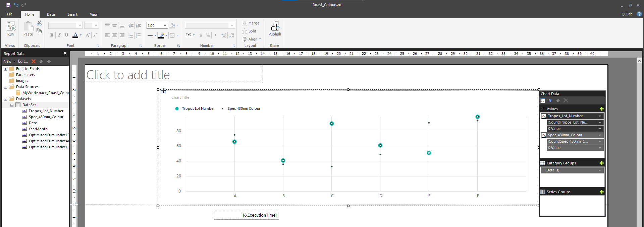
Task: Click the Split cells button
Action: click(249, 31)
